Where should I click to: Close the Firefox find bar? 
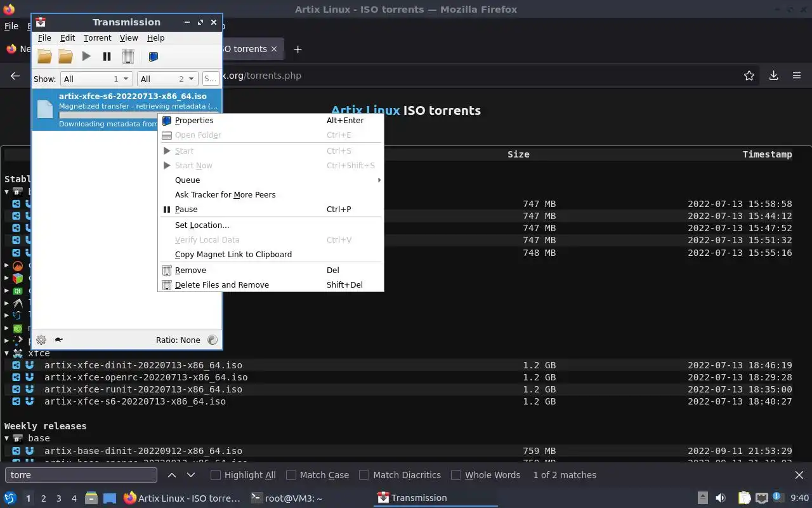point(799,475)
